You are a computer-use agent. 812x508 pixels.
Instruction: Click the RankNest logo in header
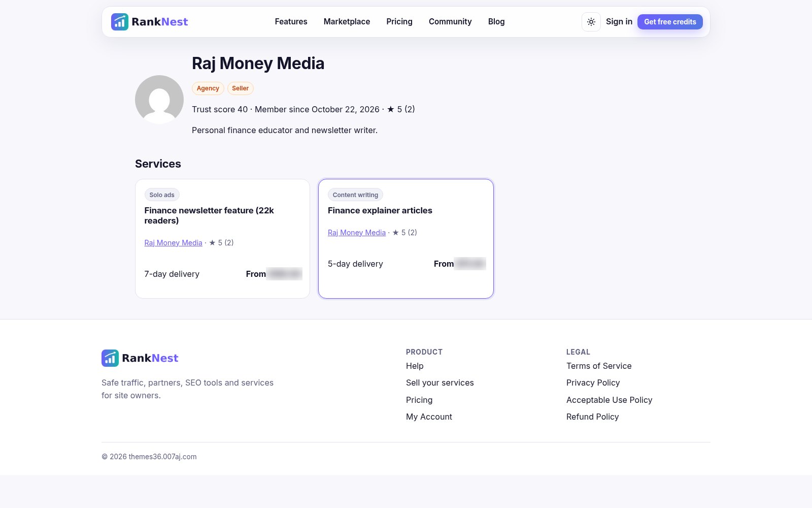coord(150,22)
